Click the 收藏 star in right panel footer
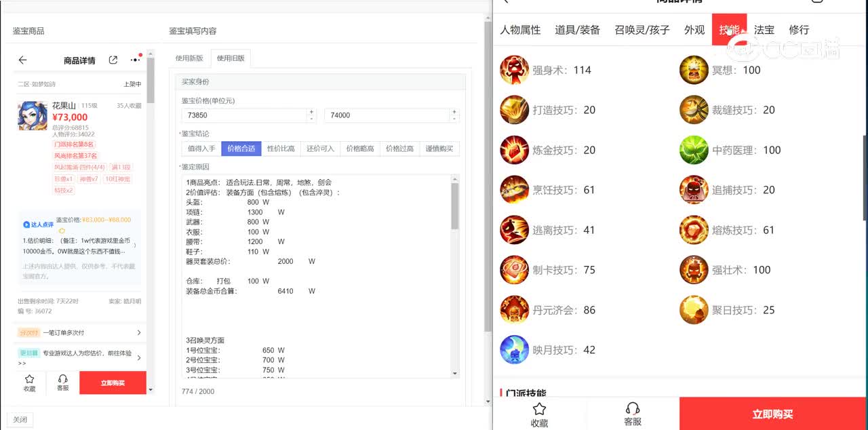868x430 pixels. pyautogui.click(x=539, y=409)
